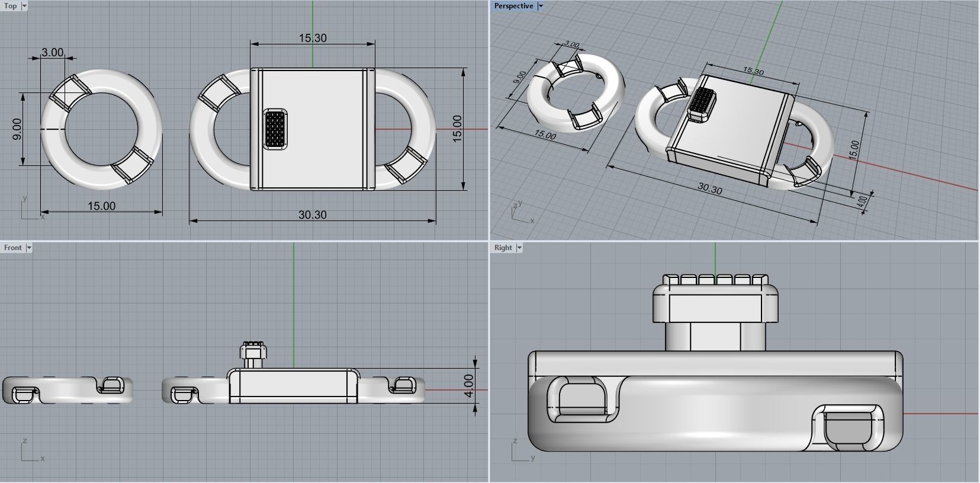
Task: Open the Front viewport dropdown arrow
Action: (x=29, y=248)
